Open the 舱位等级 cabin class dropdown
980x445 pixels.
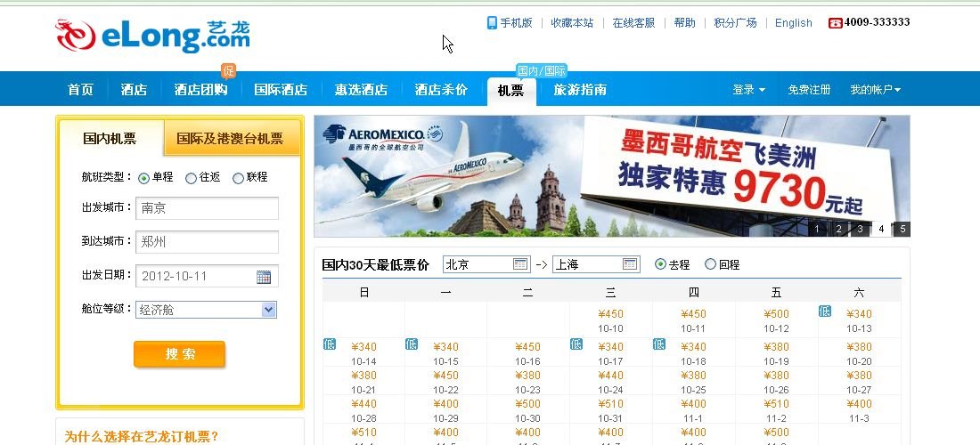[207, 310]
